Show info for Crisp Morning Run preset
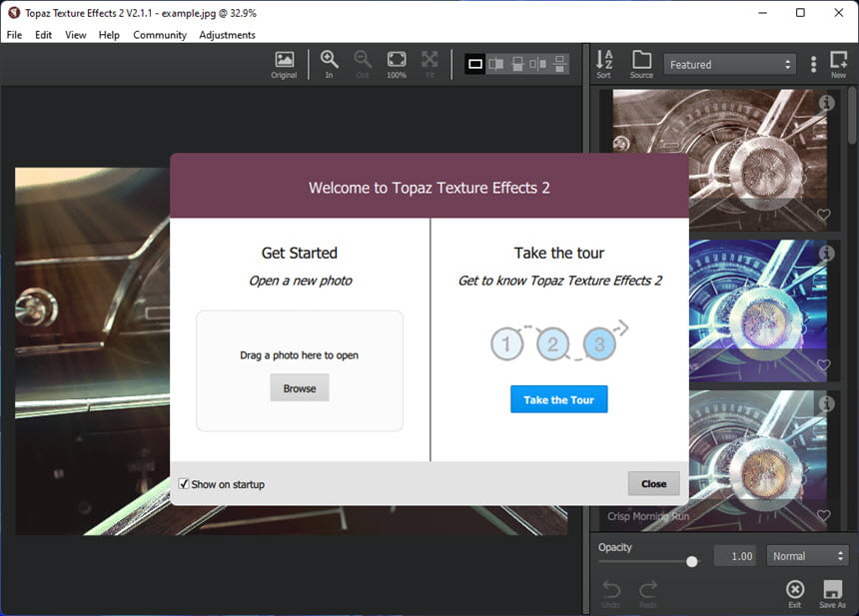This screenshot has width=859, height=616. coord(826,403)
